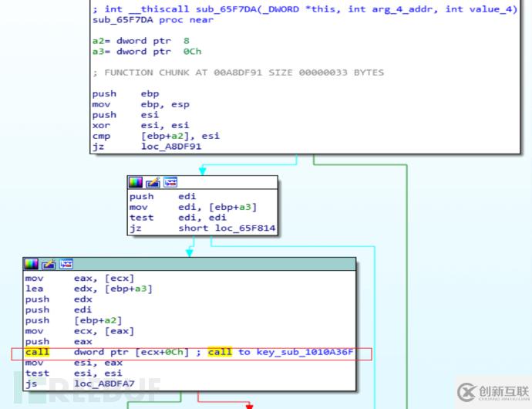This screenshot has height=409, width=532.
Task: Click the group nodes icon above 'jz short loc_65F814' node
Action: [170, 182]
